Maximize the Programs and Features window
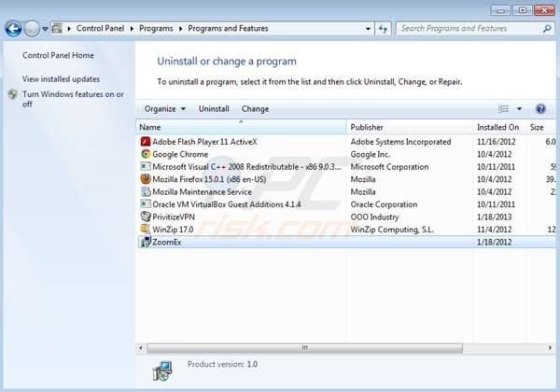Image resolution: width=560 pixels, height=392 pixels. click(x=523, y=10)
